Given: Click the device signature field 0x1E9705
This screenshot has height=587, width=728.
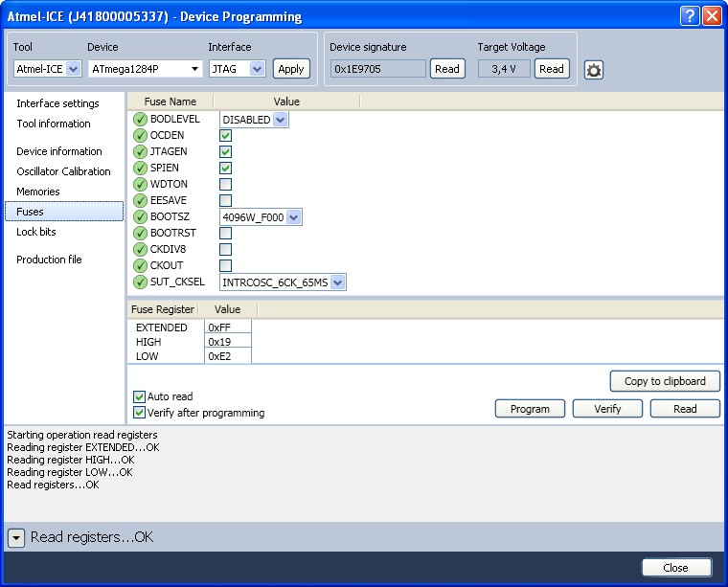Looking at the screenshot, I should point(378,69).
